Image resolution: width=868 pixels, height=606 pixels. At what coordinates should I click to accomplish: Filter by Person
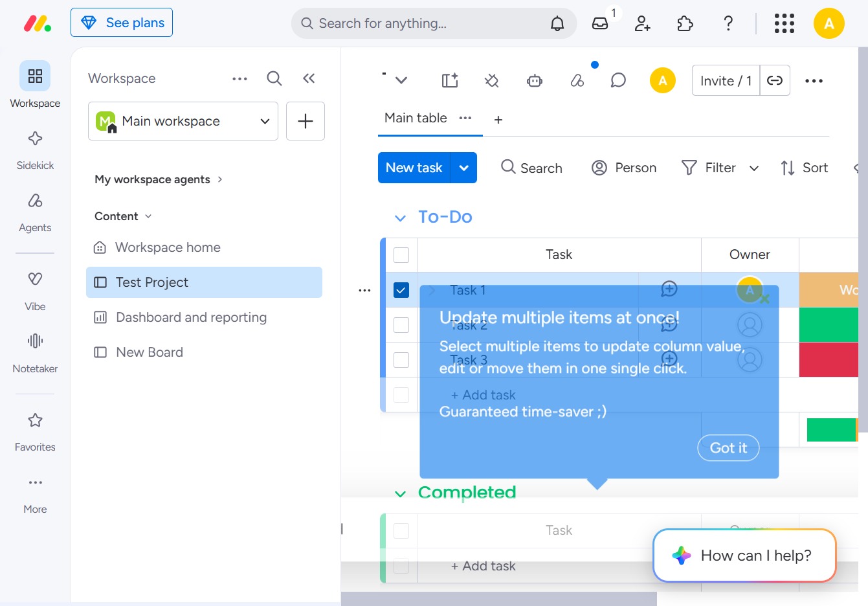pos(624,168)
